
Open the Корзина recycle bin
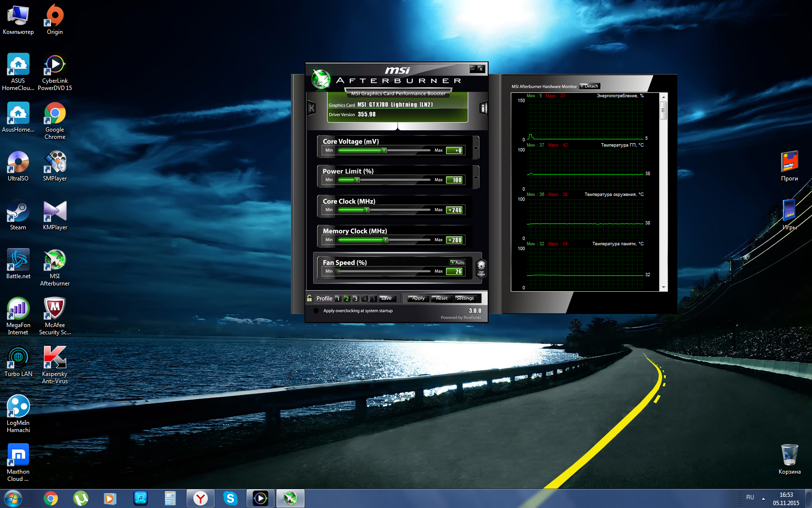(x=789, y=459)
